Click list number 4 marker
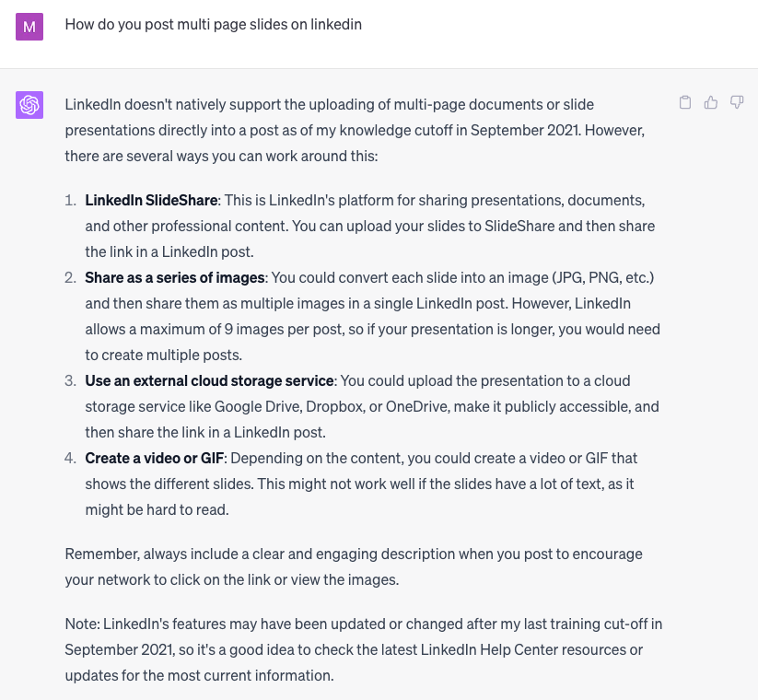The image size is (758, 700). pyautogui.click(x=71, y=459)
